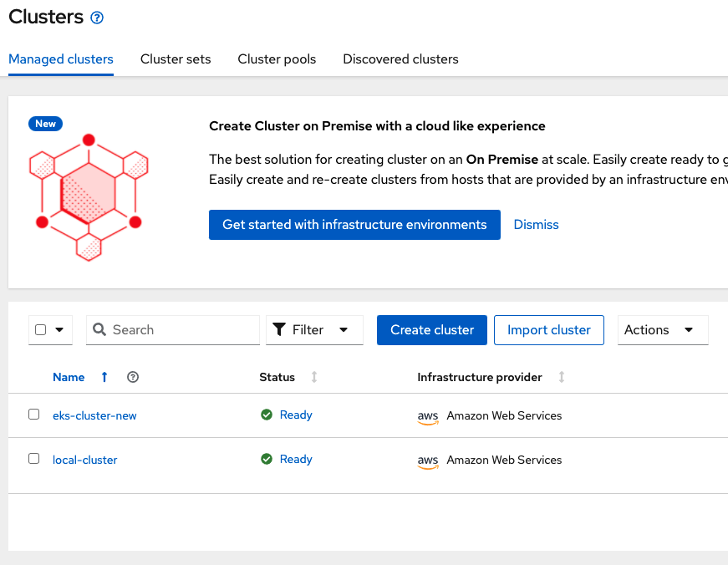Select the eks-cluster-new row checkbox
The width and height of the screenshot is (728, 565).
click(x=33, y=415)
